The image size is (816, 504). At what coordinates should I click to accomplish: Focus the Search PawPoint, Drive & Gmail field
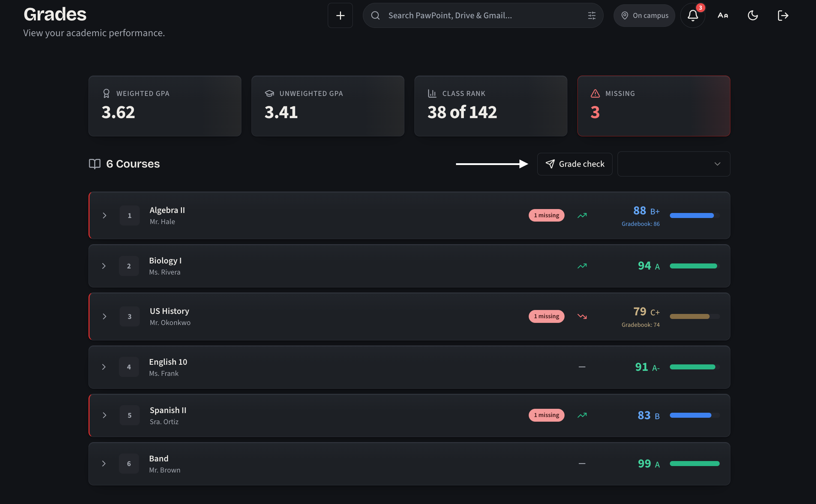[x=483, y=15]
